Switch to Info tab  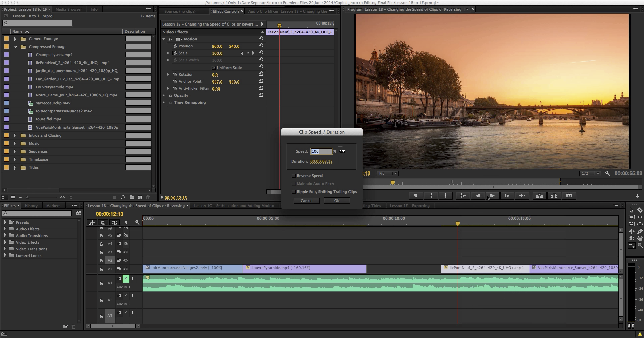[94, 9]
